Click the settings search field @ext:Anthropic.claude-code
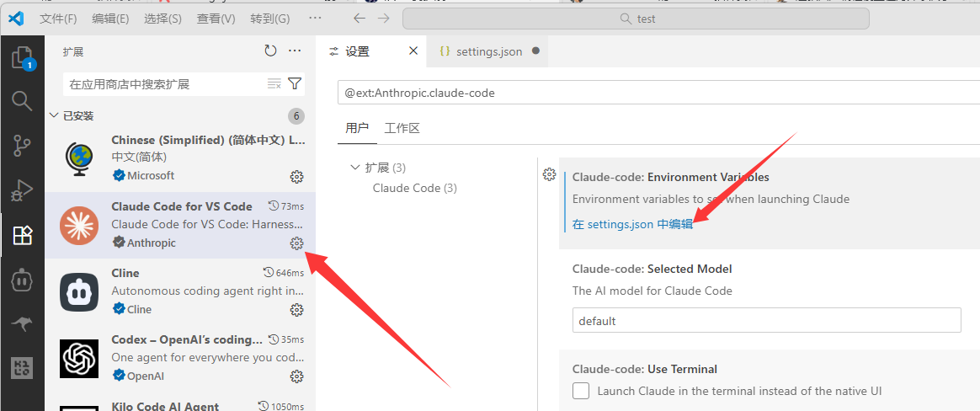This screenshot has height=411, width=980. coord(658,93)
